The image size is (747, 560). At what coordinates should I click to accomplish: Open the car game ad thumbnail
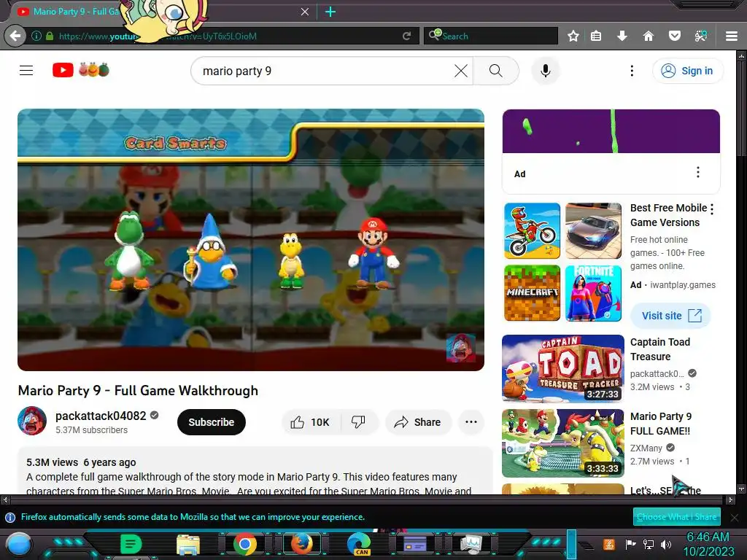(593, 231)
